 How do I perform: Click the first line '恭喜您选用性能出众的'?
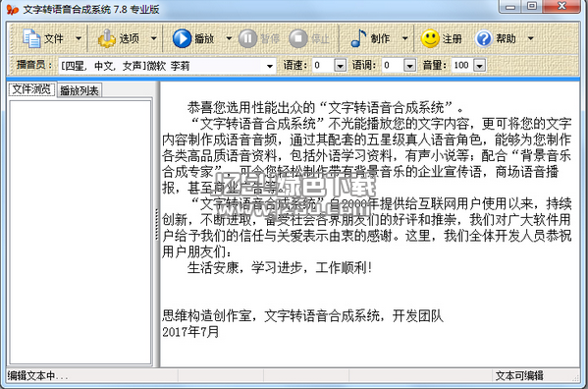[x=325, y=108]
